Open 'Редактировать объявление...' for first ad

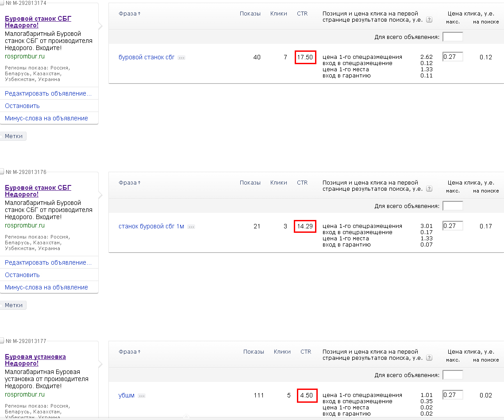point(48,93)
